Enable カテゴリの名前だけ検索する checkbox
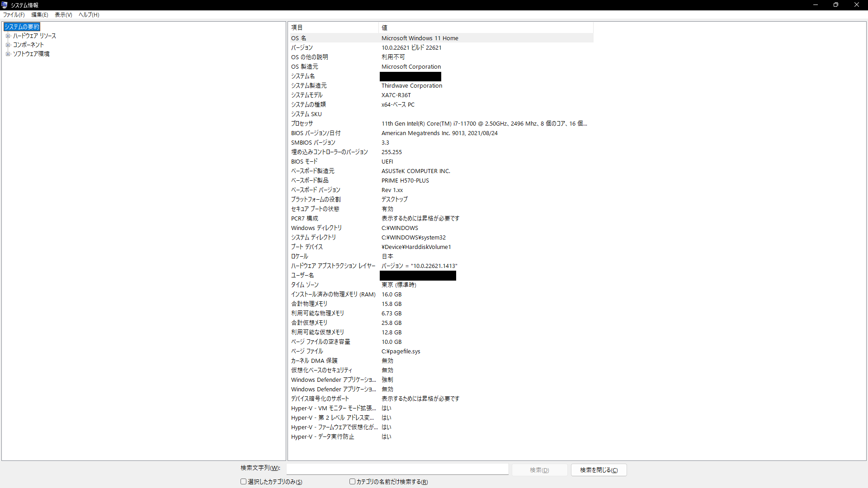The width and height of the screenshot is (868, 488). [x=352, y=482]
